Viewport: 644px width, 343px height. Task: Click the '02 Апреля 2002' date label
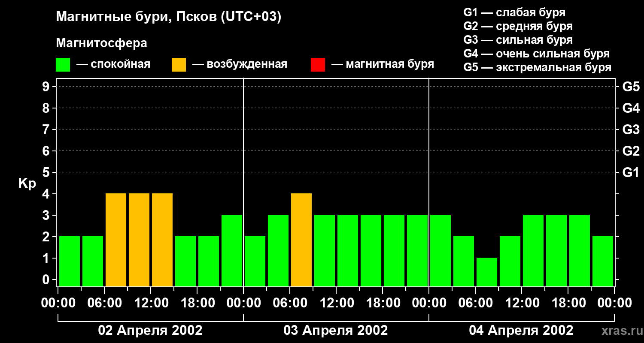point(150,331)
